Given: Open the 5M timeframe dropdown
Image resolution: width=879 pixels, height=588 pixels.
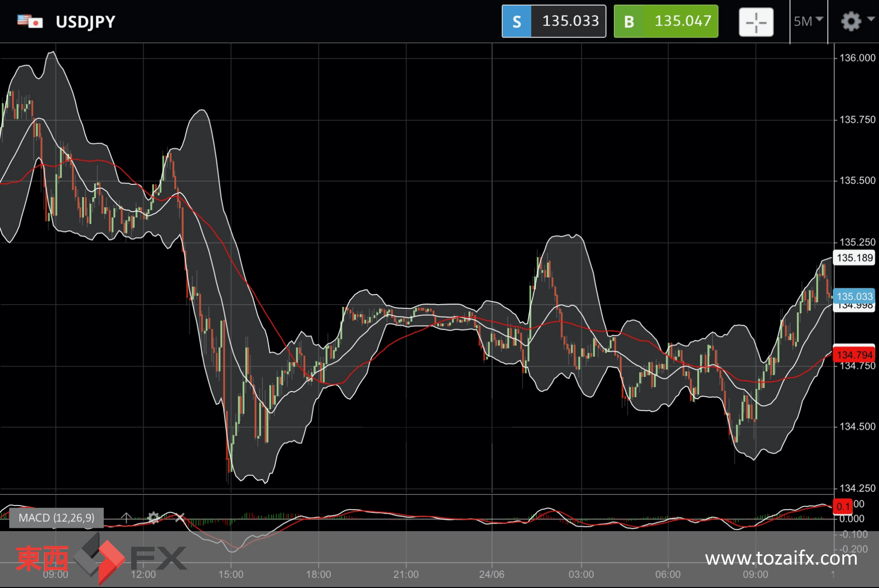Looking at the screenshot, I should pos(808,21).
